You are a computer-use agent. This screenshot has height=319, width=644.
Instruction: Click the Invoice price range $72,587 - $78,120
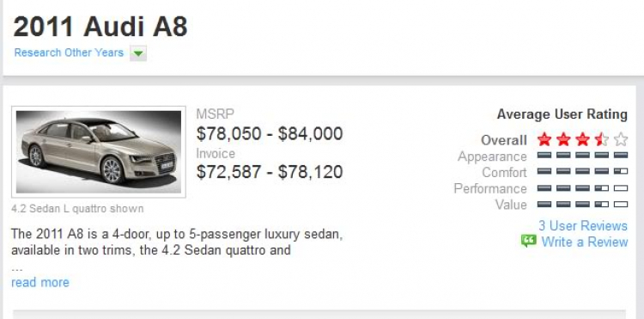pyautogui.click(x=270, y=172)
